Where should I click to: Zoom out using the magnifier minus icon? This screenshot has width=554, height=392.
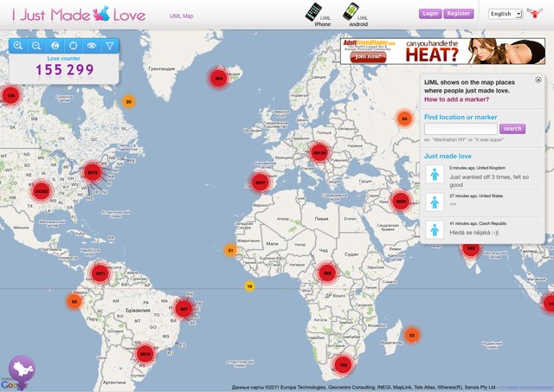[x=36, y=46]
